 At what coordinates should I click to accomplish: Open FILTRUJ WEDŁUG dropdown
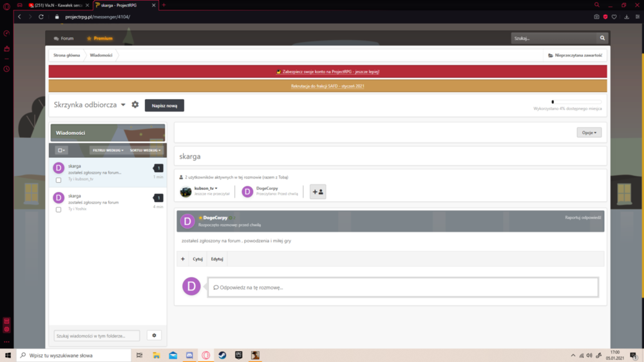click(x=108, y=150)
